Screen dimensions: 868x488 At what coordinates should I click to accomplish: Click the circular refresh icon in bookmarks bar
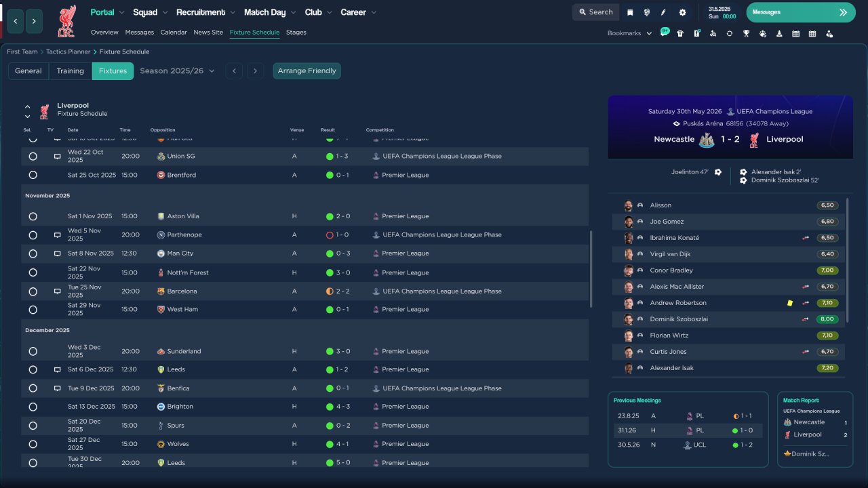(730, 33)
